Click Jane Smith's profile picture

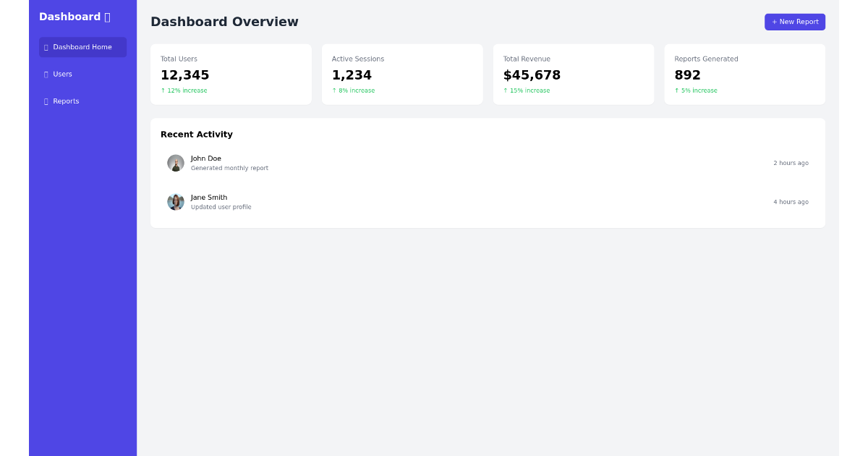pyautogui.click(x=176, y=202)
